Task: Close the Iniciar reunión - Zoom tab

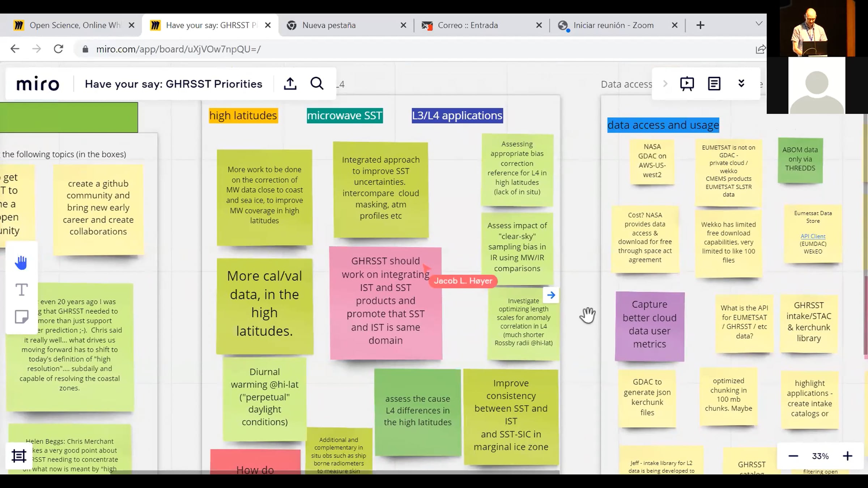Action: tap(675, 25)
